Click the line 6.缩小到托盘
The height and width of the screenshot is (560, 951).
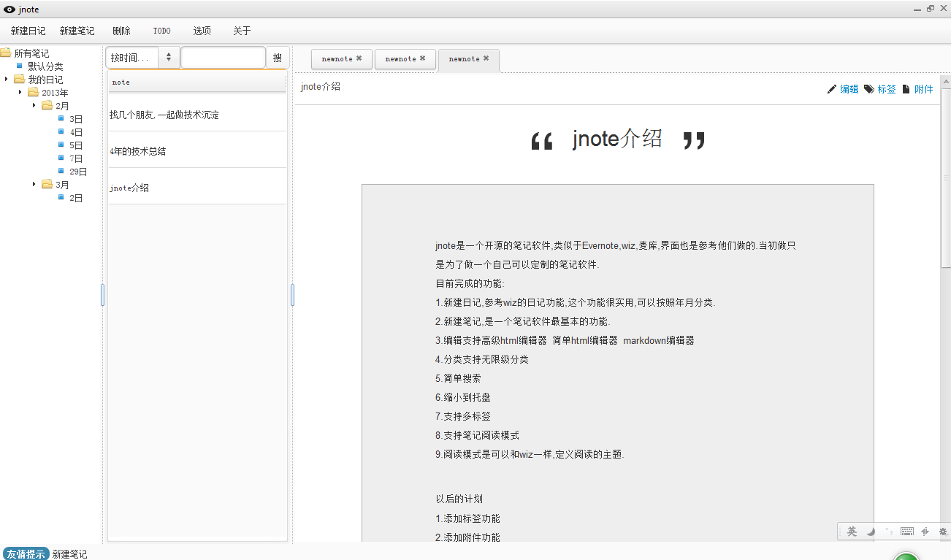click(x=463, y=397)
